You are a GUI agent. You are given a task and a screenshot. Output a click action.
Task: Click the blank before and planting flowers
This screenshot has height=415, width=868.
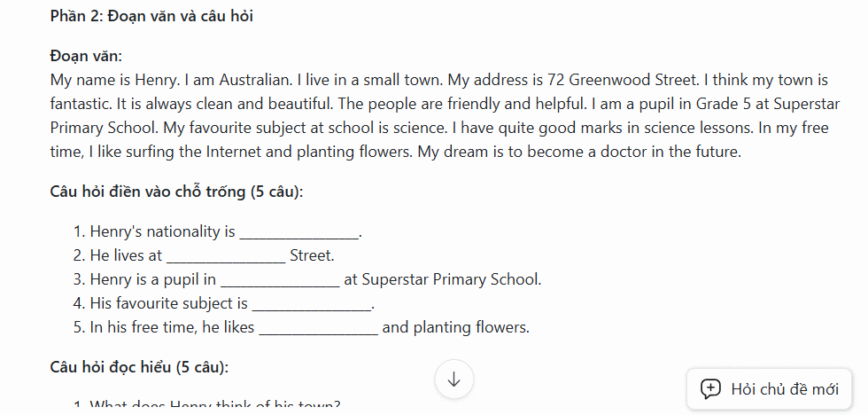(x=319, y=328)
